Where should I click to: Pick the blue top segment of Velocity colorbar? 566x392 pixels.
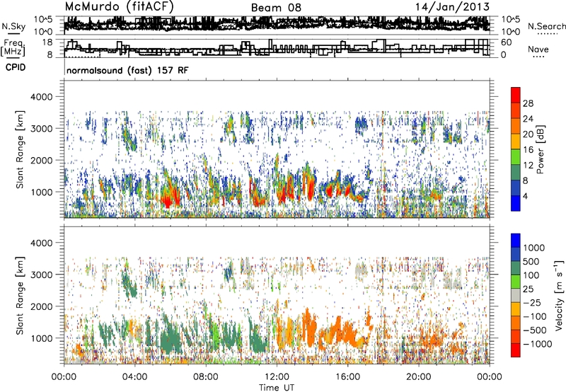tap(516, 241)
